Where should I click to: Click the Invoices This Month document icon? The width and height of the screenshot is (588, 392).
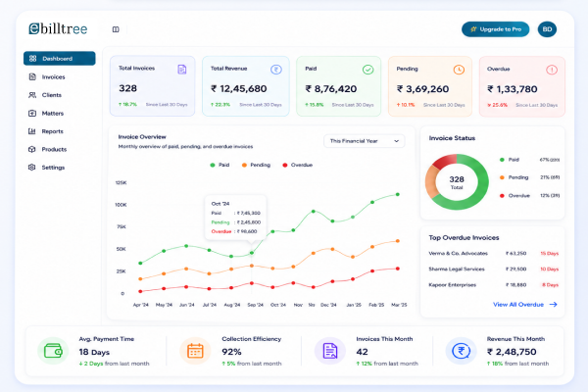329,351
